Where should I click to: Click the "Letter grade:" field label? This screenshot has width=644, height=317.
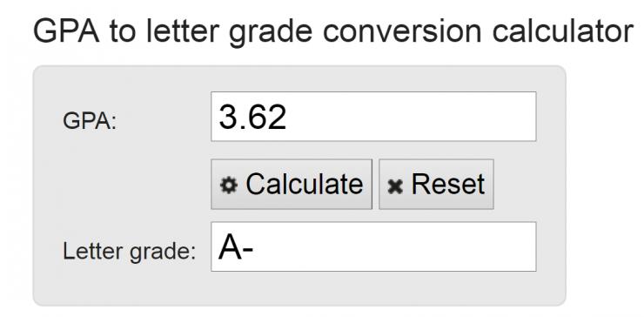(x=129, y=251)
